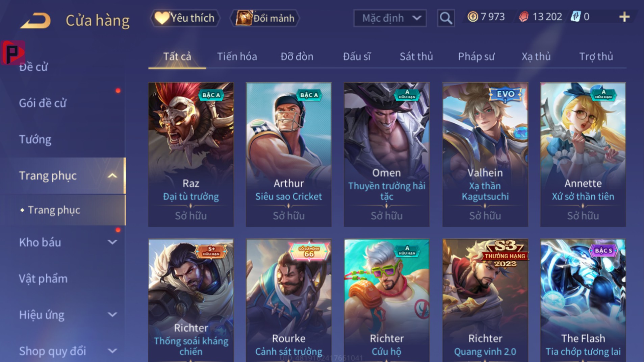The height and width of the screenshot is (362, 644).
Task: Switch to the Sát thủ tab
Action: (x=416, y=56)
